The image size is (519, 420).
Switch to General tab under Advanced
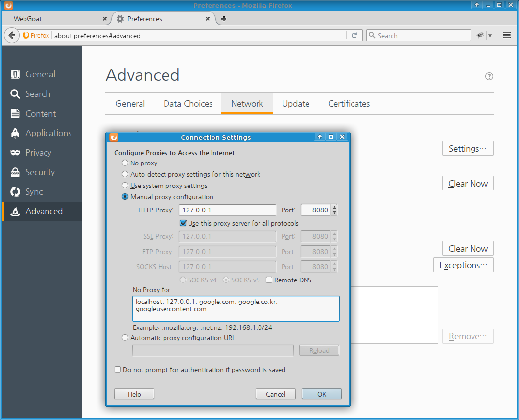pos(130,104)
